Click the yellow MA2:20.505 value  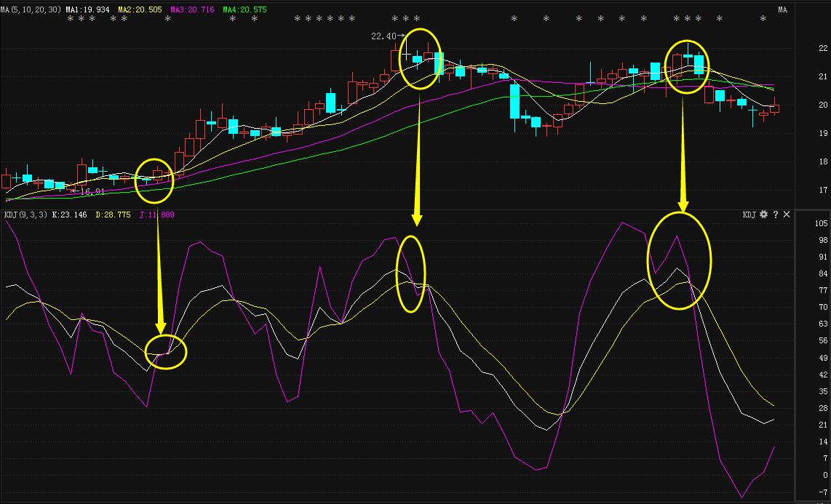pos(140,9)
